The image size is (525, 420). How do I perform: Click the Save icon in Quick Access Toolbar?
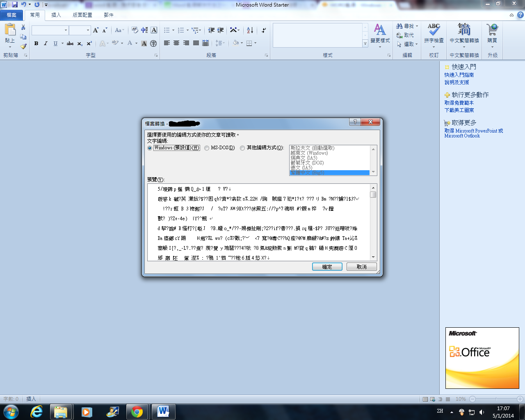tap(15, 5)
